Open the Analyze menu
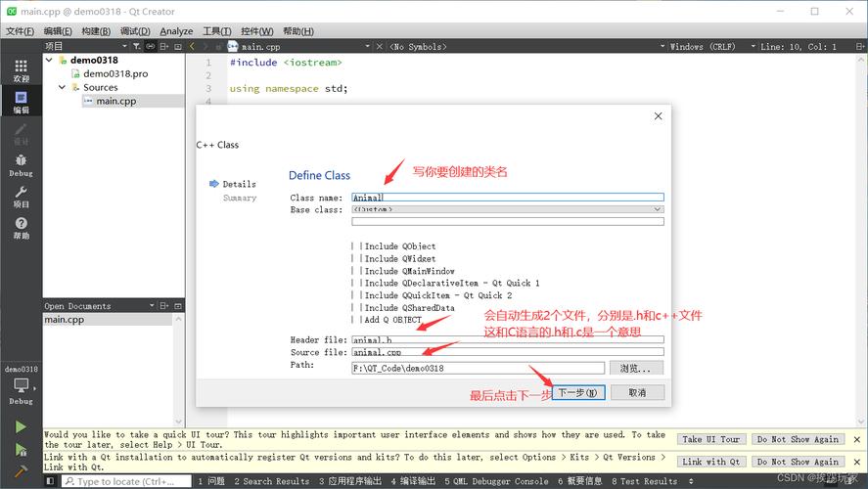Viewport: 868px width, 489px height. [176, 31]
